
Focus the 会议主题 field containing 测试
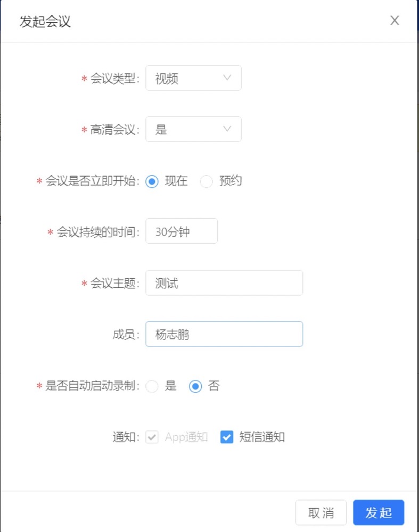click(x=224, y=282)
